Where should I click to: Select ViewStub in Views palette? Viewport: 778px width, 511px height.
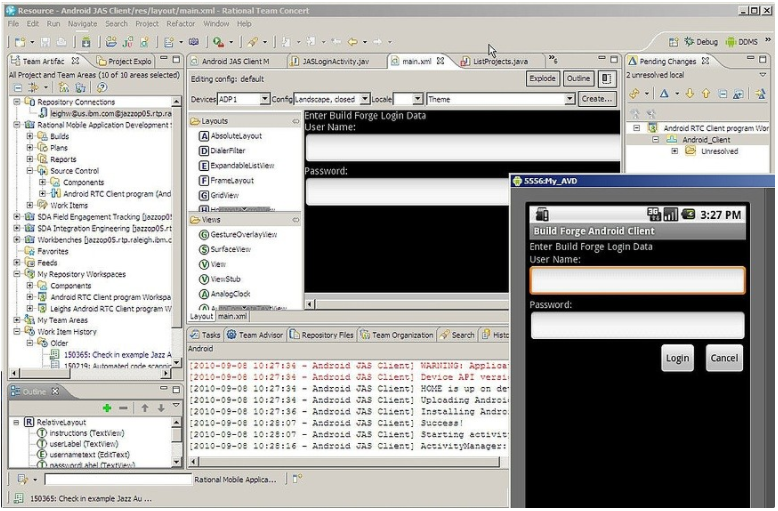220,279
